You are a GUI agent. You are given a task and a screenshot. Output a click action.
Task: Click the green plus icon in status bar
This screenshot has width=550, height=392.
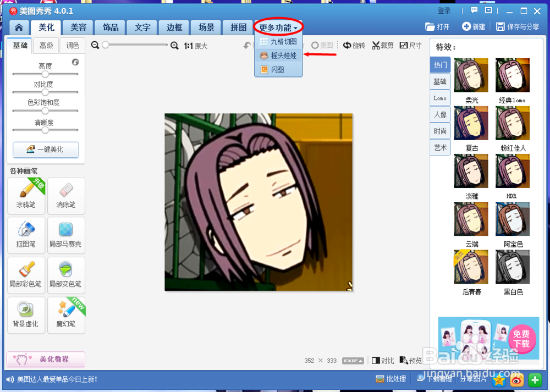click(535, 380)
